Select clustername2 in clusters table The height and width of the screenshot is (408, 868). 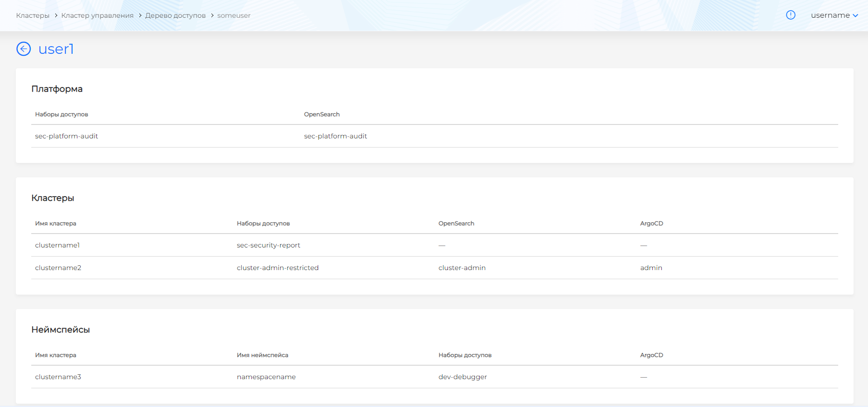[x=58, y=268]
